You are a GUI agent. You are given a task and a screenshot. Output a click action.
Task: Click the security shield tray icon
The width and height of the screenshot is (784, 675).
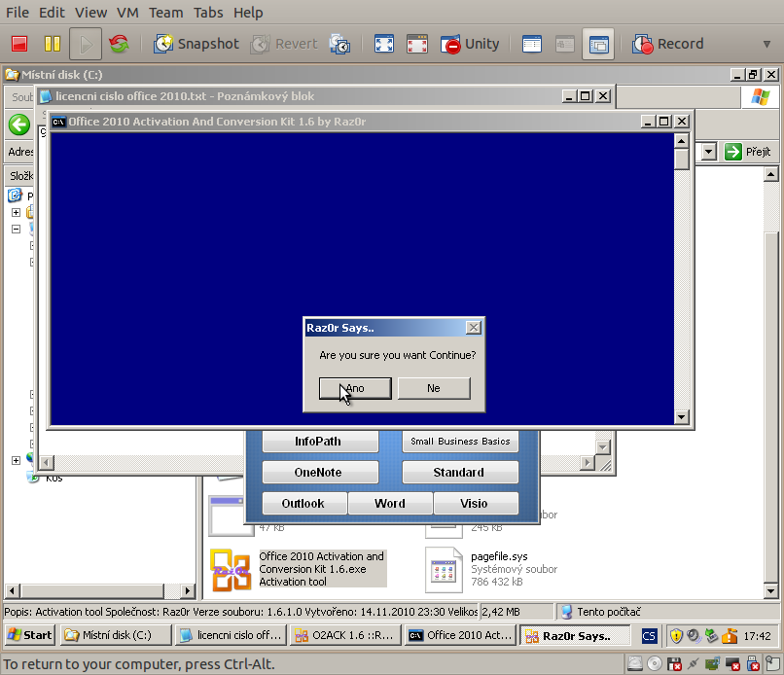pos(676,636)
